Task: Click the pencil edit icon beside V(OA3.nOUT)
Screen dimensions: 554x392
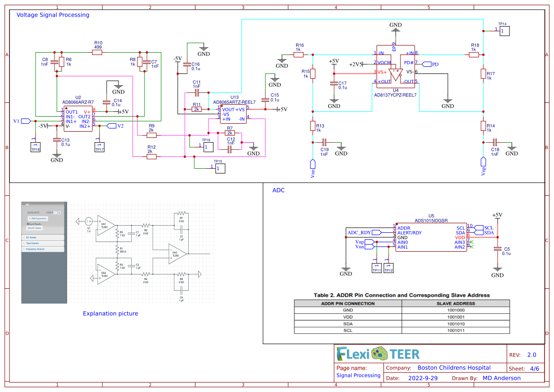Action: (55, 212)
